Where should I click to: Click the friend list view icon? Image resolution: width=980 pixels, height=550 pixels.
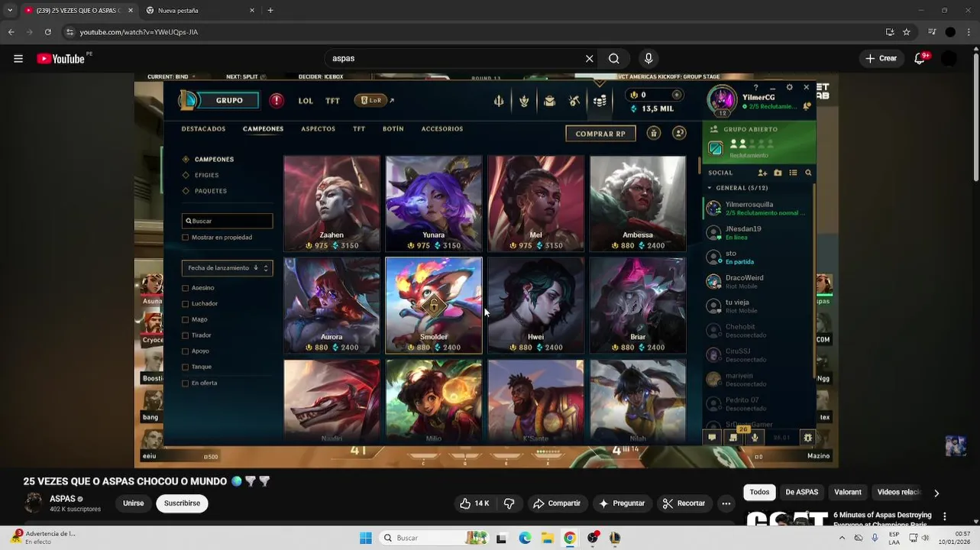tap(793, 173)
